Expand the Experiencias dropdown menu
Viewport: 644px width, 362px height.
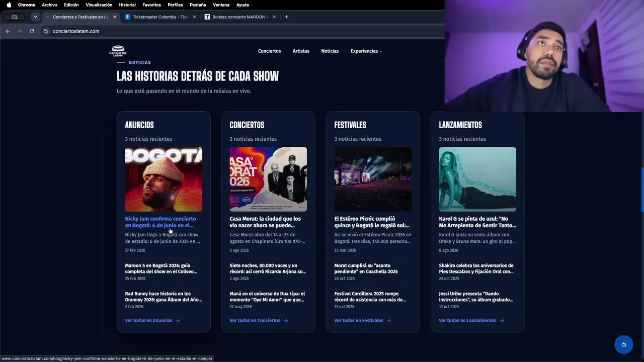tap(366, 51)
